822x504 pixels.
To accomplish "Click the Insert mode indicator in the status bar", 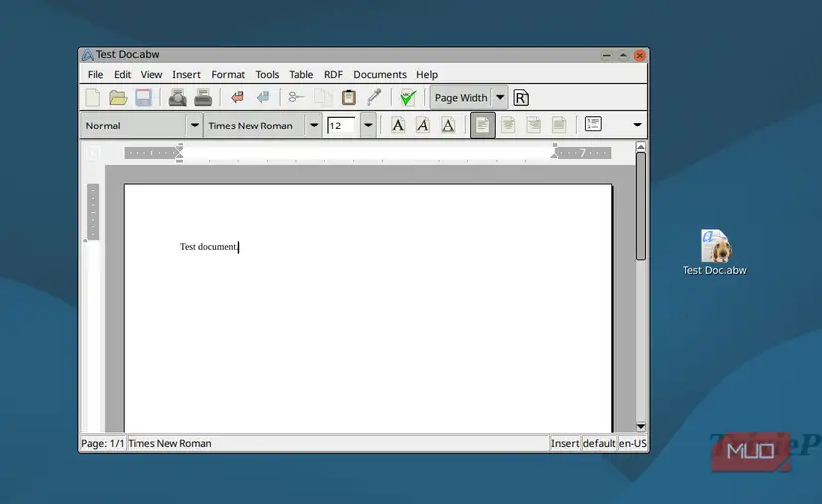I will click(565, 444).
